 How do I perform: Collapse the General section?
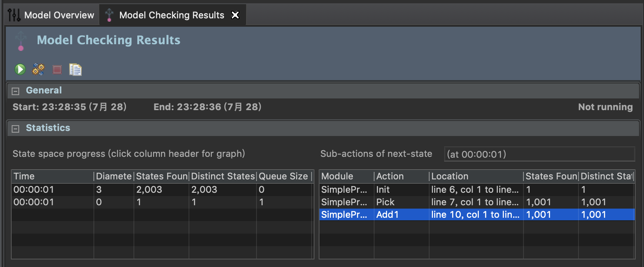pos(15,91)
